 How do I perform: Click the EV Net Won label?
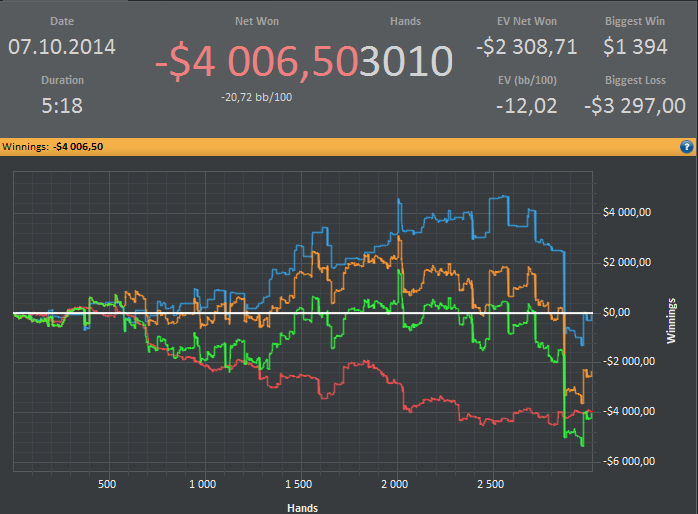click(527, 21)
